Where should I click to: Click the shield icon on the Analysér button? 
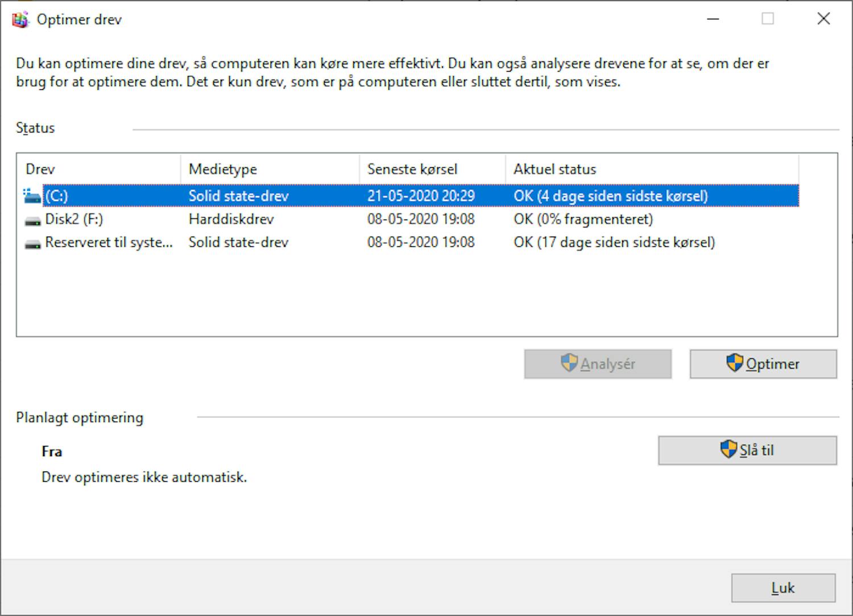tap(568, 363)
